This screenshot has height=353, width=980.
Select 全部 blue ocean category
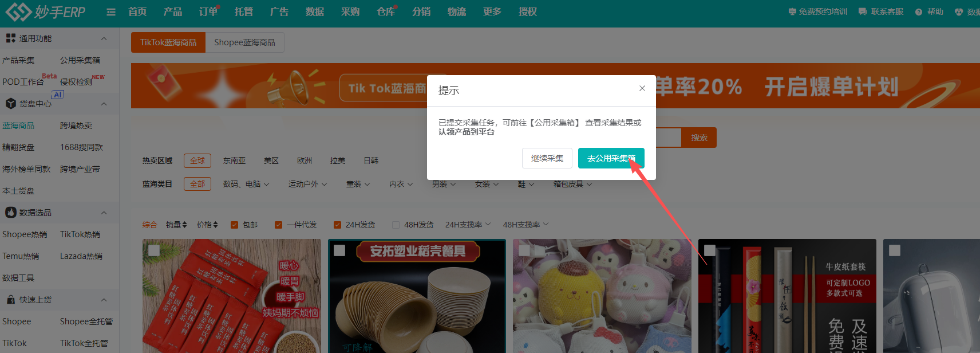click(197, 184)
